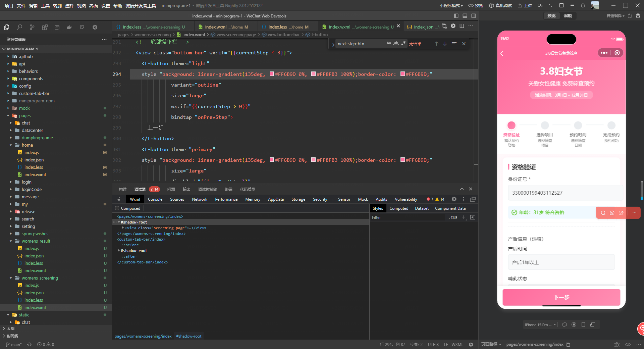Viewport: 644px width, 349px height.
Task: Open the Search icon in activity bar
Action: [x=19, y=27]
